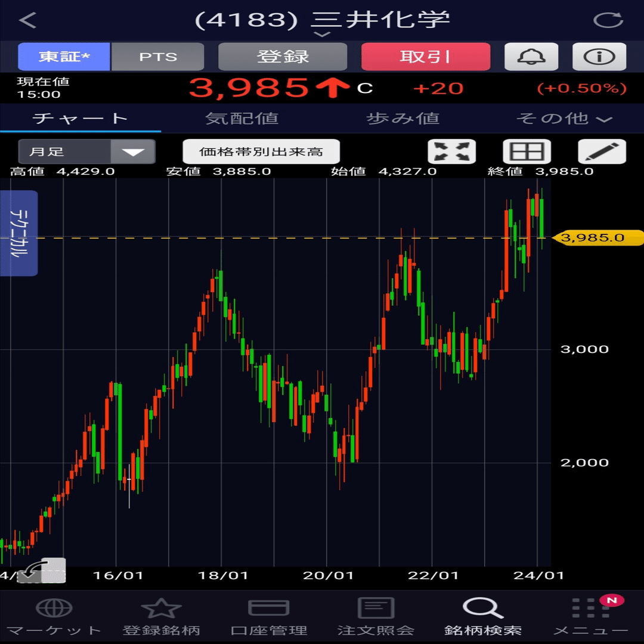Tap the 3,985.0 current price marker
Image resolution: width=644 pixels, height=644 pixels.
(597, 237)
